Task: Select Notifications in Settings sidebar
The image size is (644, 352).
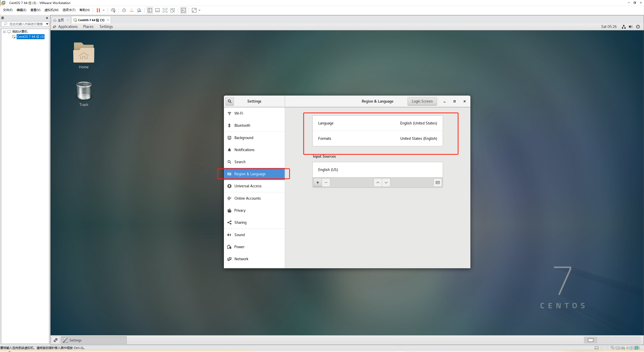Action: click(254, 150)
